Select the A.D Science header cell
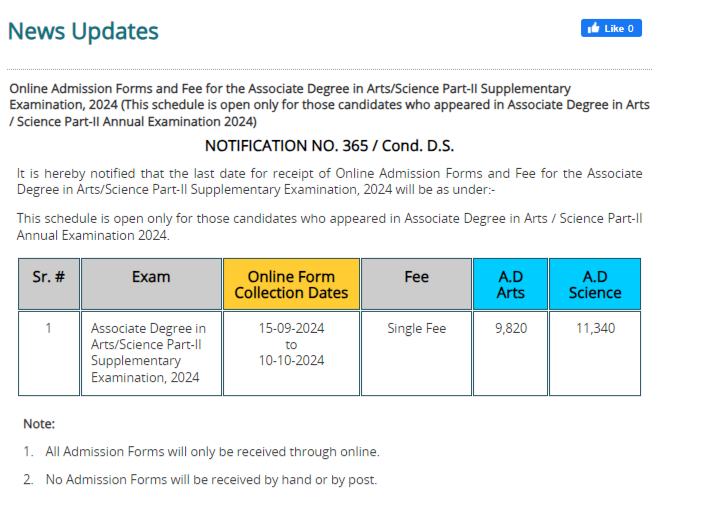The height and width of the screenshot is (506, 719). point(595,284)
